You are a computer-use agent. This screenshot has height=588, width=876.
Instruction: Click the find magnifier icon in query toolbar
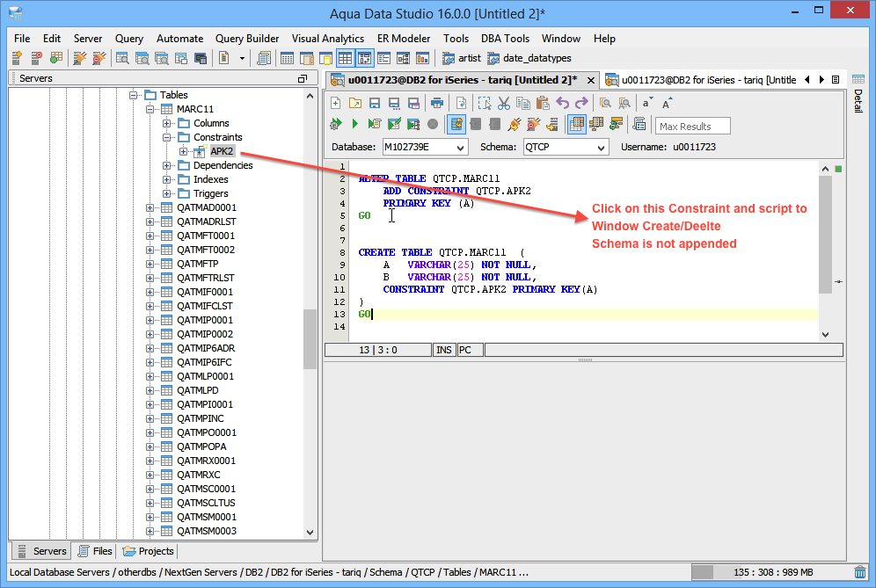[605, 104]
